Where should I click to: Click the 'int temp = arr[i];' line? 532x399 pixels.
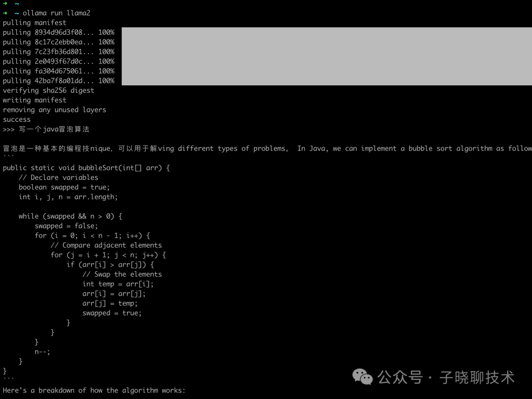coord(118,284)
